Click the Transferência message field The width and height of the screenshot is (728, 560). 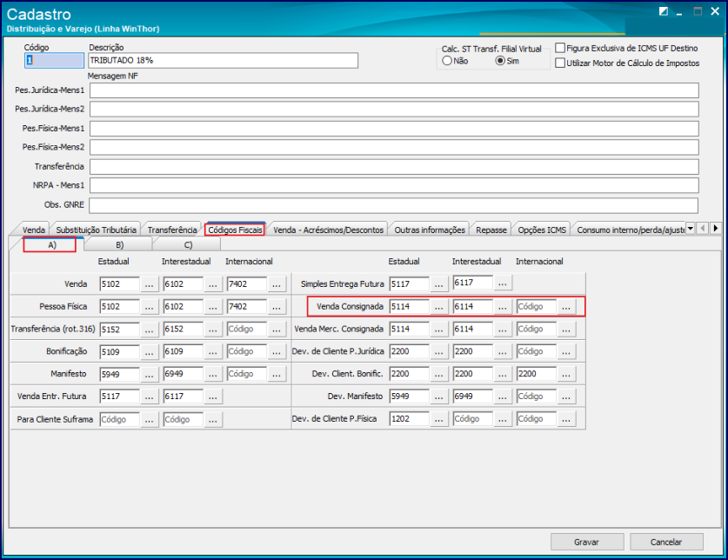(x=394, y=167)
